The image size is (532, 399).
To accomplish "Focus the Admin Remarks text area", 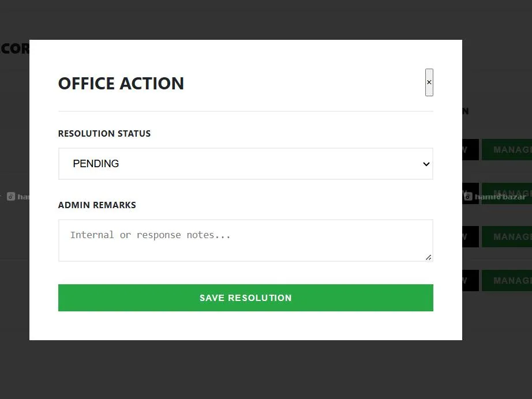I will point(245,240).
